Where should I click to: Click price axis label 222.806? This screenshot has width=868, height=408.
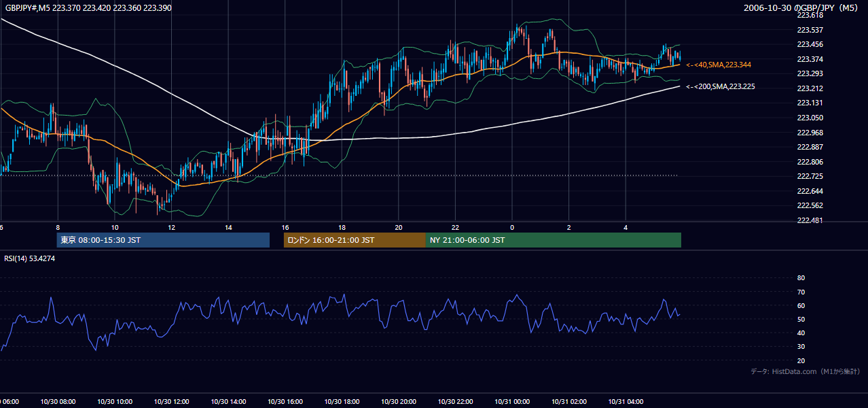point(810,162)
